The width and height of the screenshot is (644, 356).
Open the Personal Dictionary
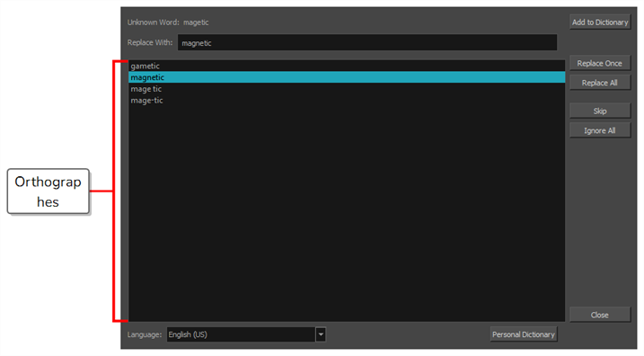coord(524,334)
